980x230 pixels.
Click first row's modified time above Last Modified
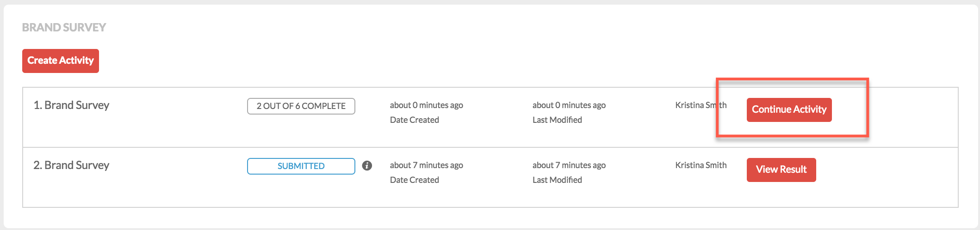coord(569,105)
